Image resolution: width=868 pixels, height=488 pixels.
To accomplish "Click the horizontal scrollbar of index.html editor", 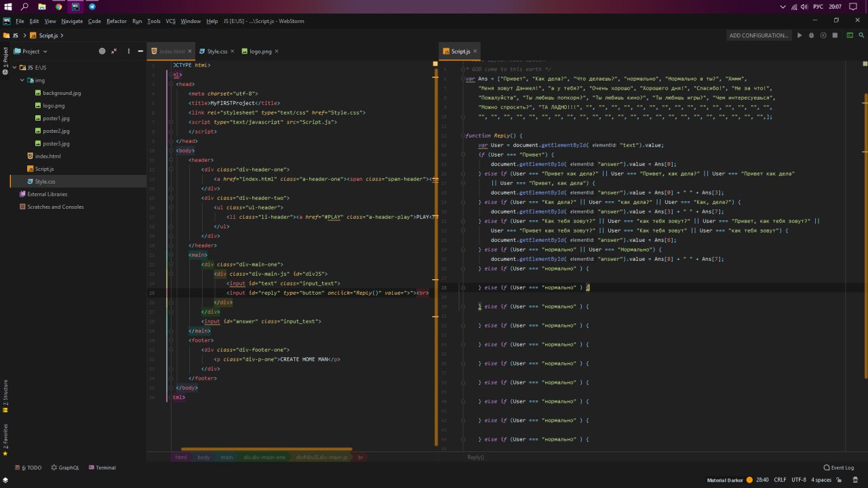I will pyautogui.click(x=267, y=449).
